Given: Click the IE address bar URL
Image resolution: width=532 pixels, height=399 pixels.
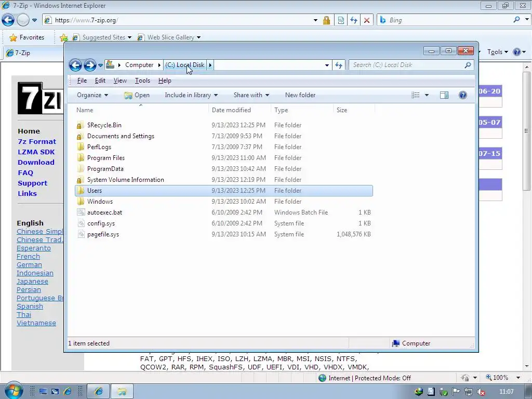Looking at the screenshot, I should click(x=87, y=20).
